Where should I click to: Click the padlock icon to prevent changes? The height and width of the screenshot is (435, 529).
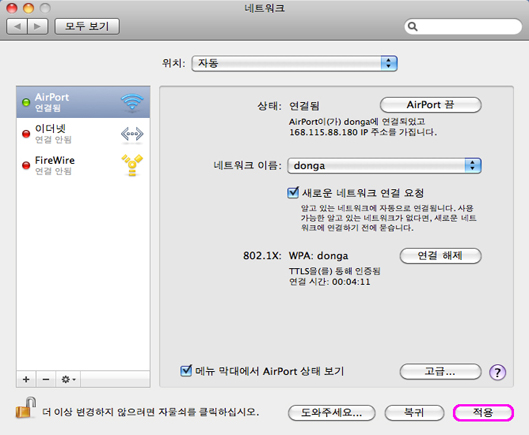pos(26,408)
